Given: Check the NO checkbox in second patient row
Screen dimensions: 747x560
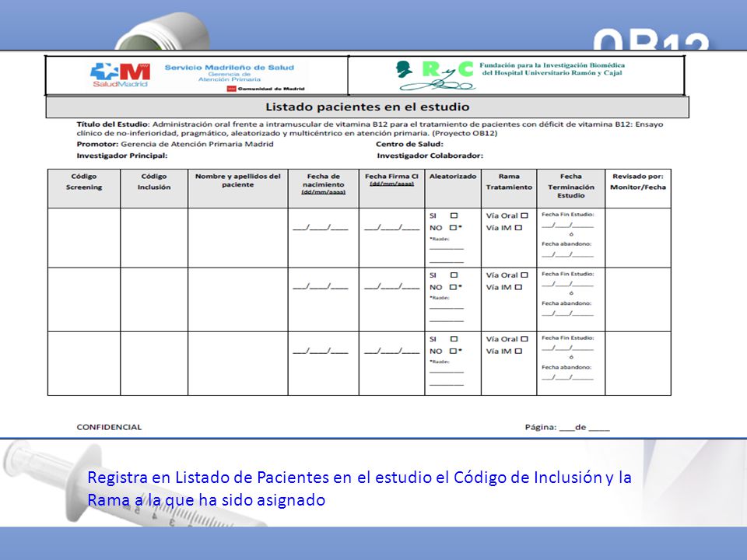Looking at the screenshot, I should tap(453, 287).
